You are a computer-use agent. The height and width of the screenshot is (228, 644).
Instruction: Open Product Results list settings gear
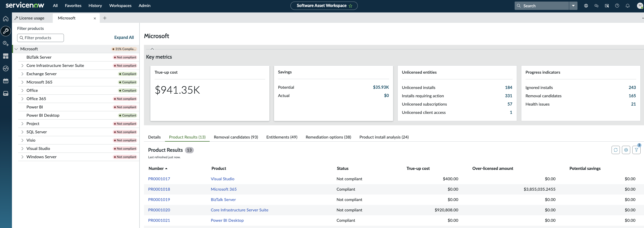tap(626, 150)
